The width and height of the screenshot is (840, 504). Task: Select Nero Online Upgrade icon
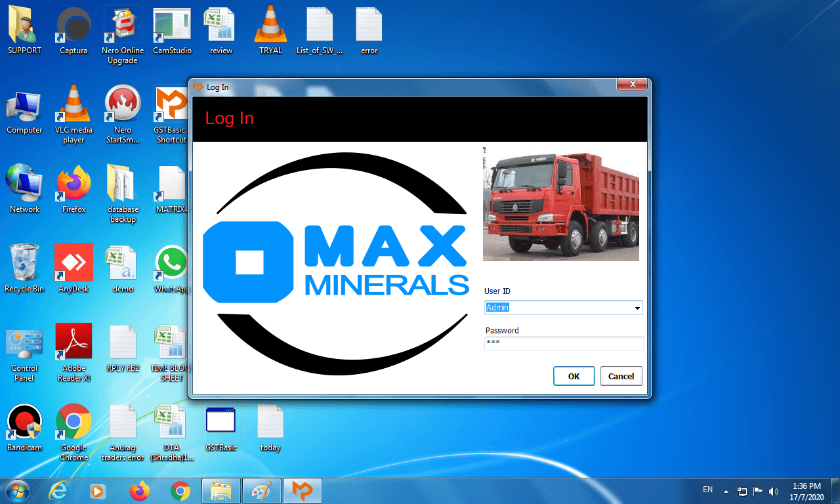(x=123, y=36)
